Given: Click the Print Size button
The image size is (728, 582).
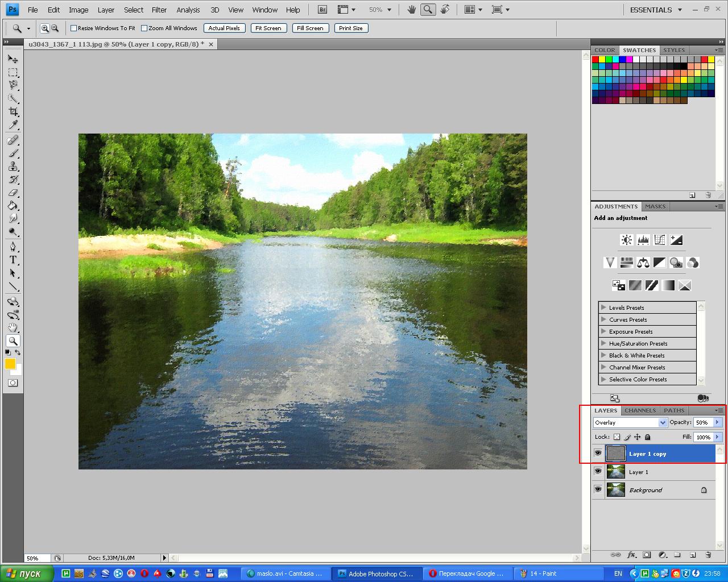Looking at the screenshot, I should click(x=350, y=28).
